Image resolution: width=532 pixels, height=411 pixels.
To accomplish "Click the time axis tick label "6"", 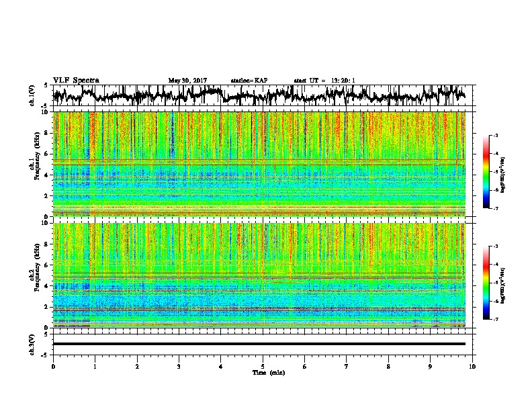I will click(x=304, y=367).
